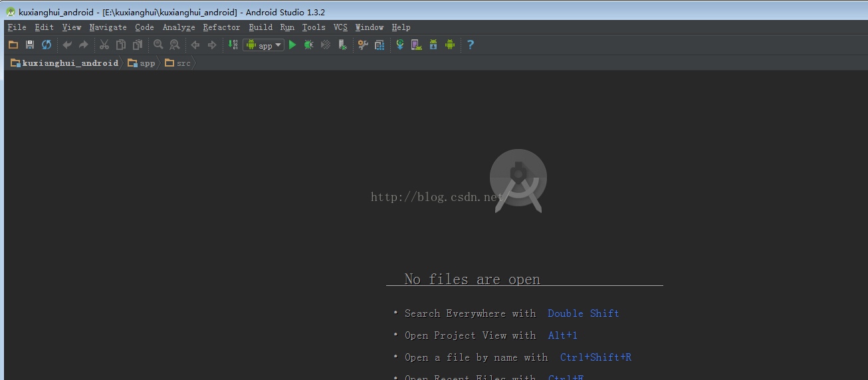Click the Debug bug icon
The width and height of the screenshot is (868, 380).
309,45
